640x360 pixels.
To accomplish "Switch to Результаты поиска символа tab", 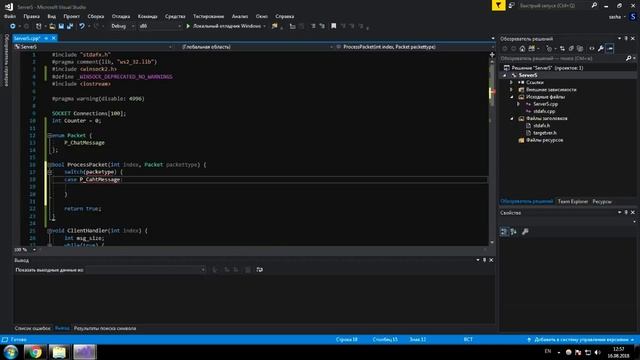I will tap(105, 328).
